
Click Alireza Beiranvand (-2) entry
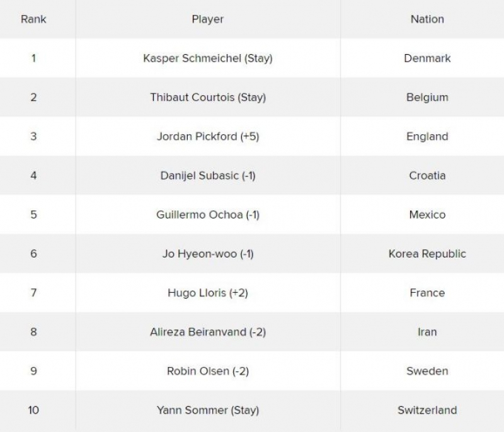pos(208,332)
